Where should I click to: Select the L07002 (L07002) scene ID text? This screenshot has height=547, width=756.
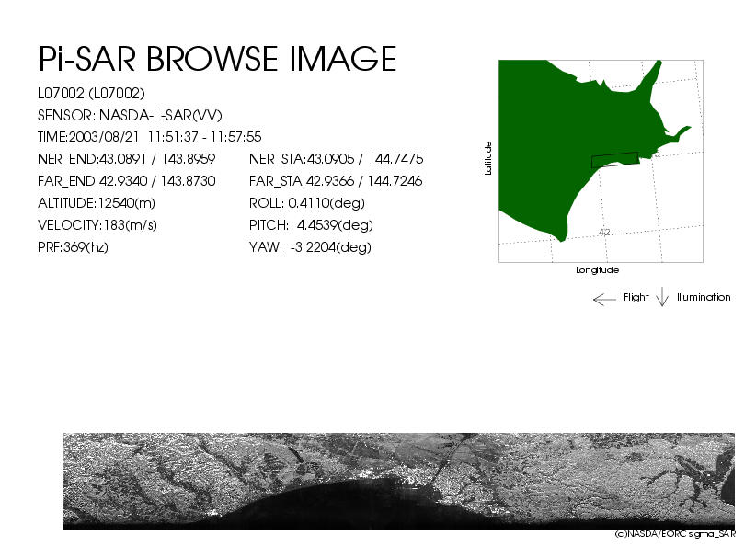click(x=91, y=93)
